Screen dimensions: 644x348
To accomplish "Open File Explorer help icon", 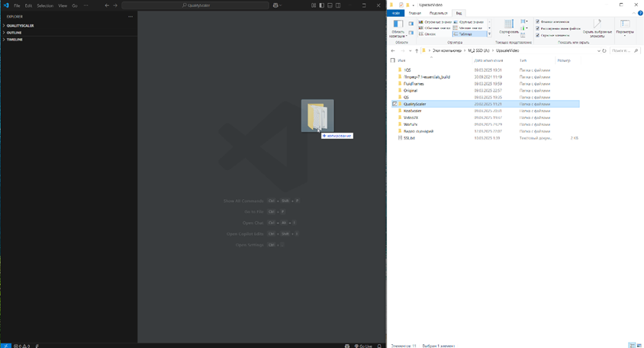I will 640,13.
